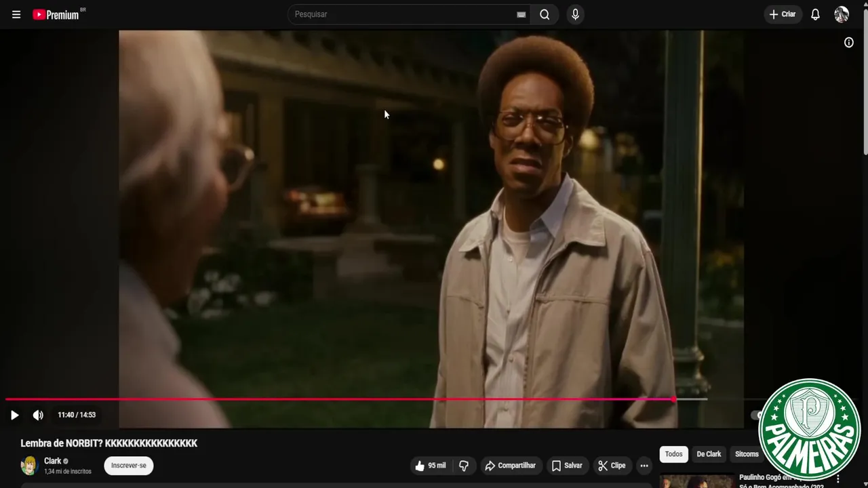Save video with Salvar button
This screenshot has height=488, width=868.
tap(567, 466)
